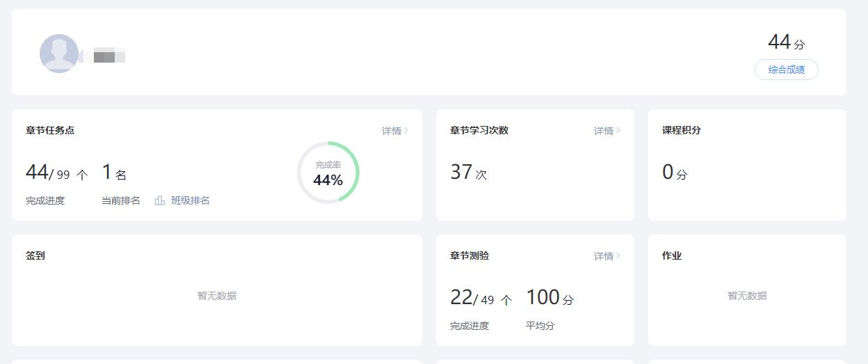Screen dimensions: 868x364
Task: Click 暂无数据 in the 签到 card
Action: click(216, 296)
